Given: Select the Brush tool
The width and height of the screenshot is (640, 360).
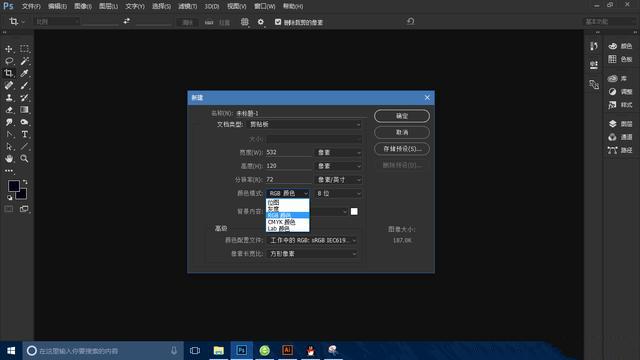Looking at the screenshot, I should pyautogui.click(x=24, y=85).
